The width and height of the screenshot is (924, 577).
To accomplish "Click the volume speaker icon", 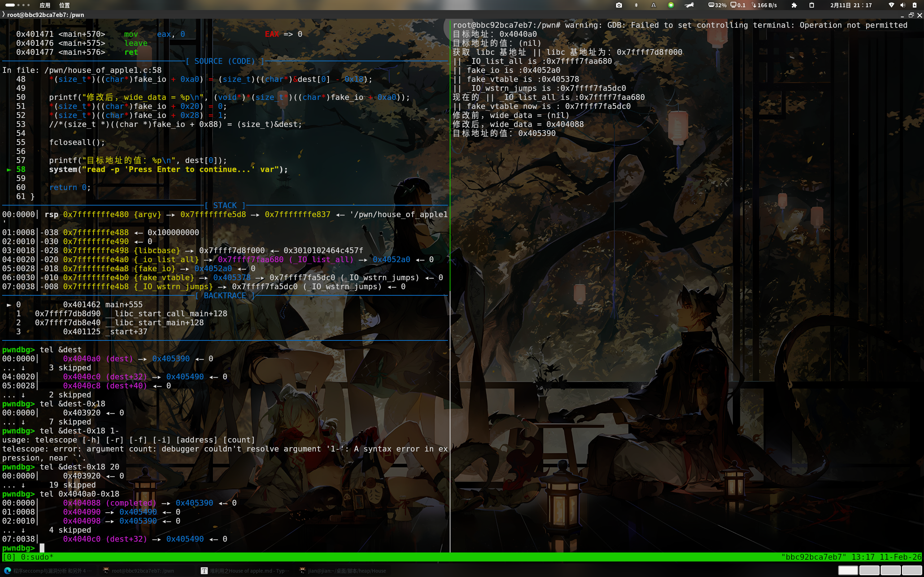I will 903,5.
